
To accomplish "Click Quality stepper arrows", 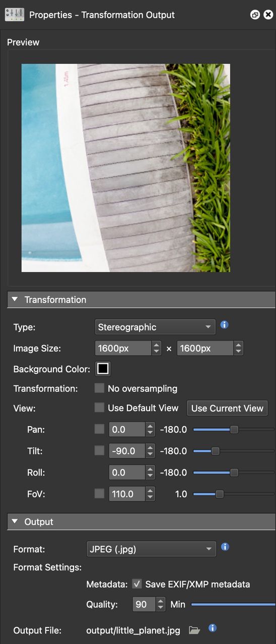I will (161, 604).
